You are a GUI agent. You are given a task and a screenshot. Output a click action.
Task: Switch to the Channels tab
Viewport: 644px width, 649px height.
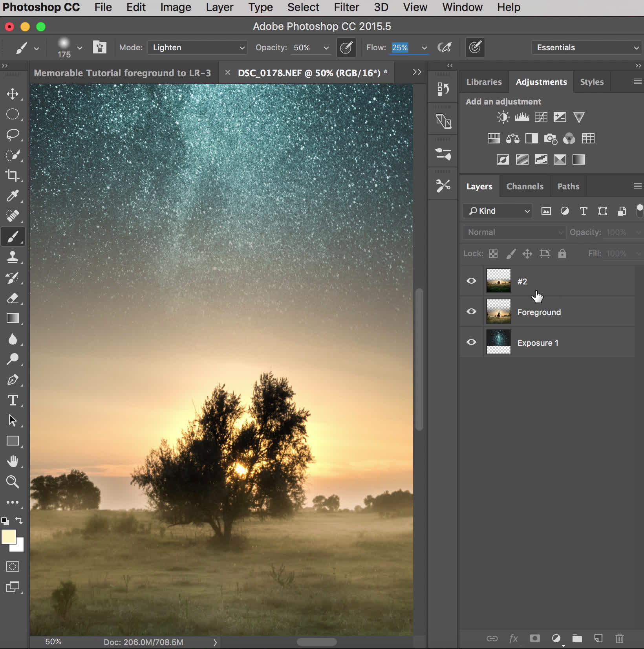pyautogui.click(x=525, y=187)
